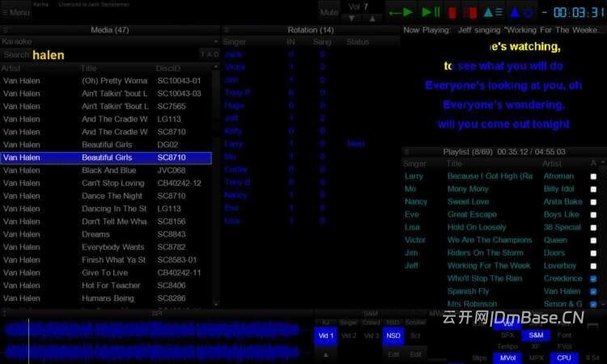
Task: Click the blue triangle icon in toolbar
Action: point(515,12)
